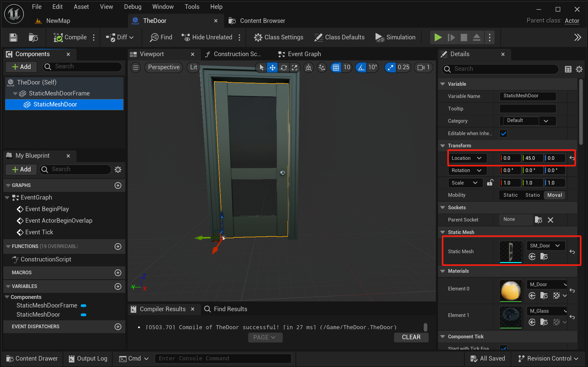588x367 pixels.
Task: Browse to SM_Door in Content Browser
Action: tap(544, 257)
